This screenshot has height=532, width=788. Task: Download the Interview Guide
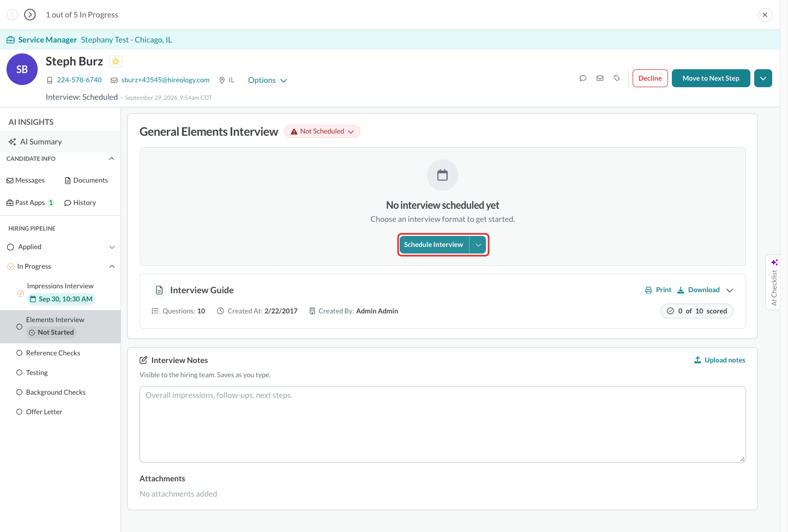click(x=699, y=290)
